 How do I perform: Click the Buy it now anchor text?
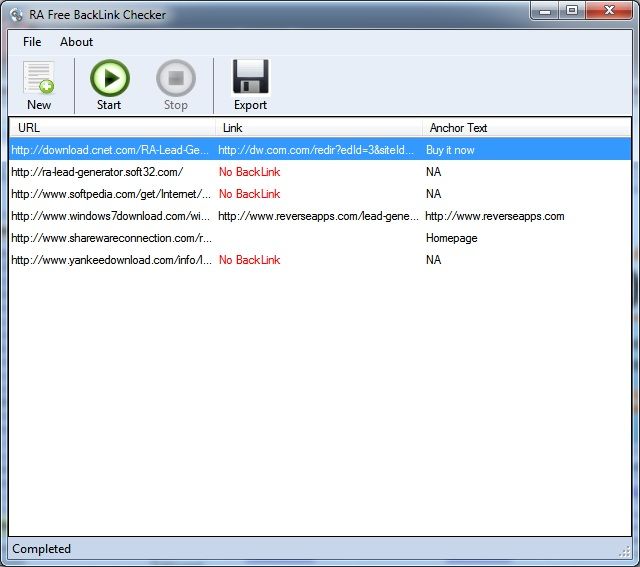(x=450, y=150)
